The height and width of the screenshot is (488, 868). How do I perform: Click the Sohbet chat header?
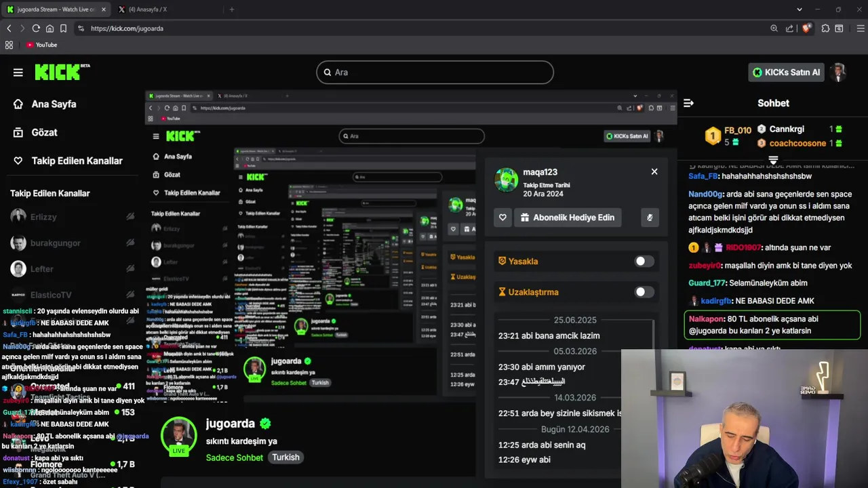pos(773,103)
